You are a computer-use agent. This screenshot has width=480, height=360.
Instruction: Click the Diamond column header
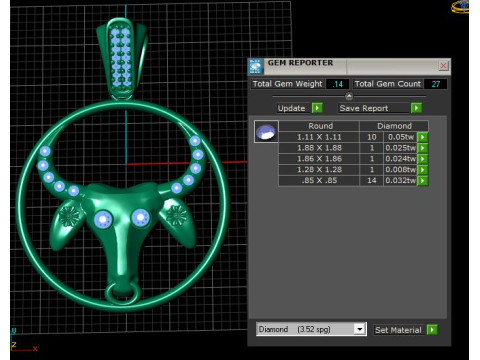(394, 126)
